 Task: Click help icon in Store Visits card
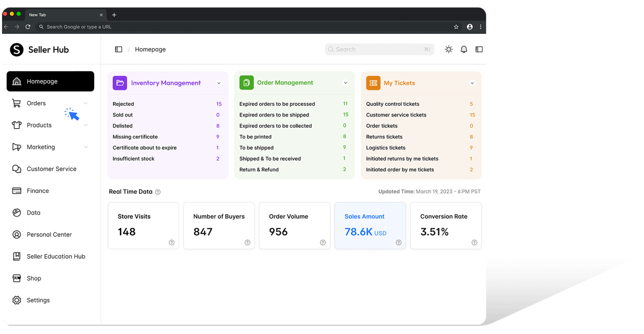point(172,242)
